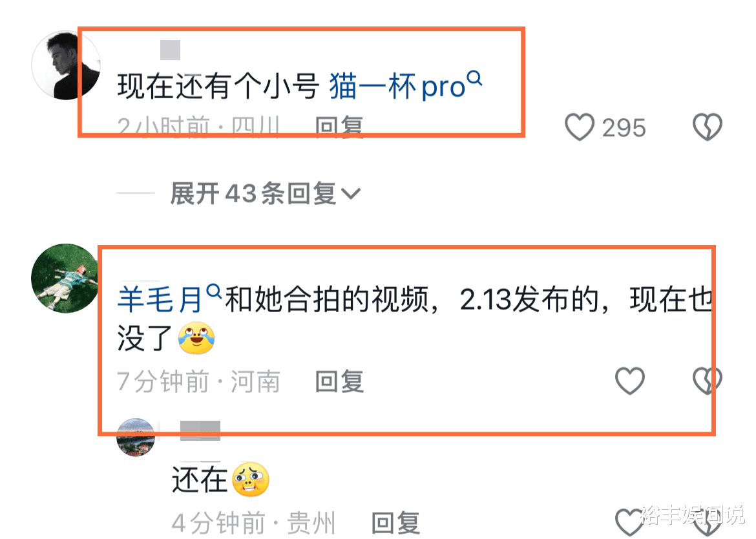Reply to the 贵州 comment
The image size is (756, 539).
click(x=395, y=523)
